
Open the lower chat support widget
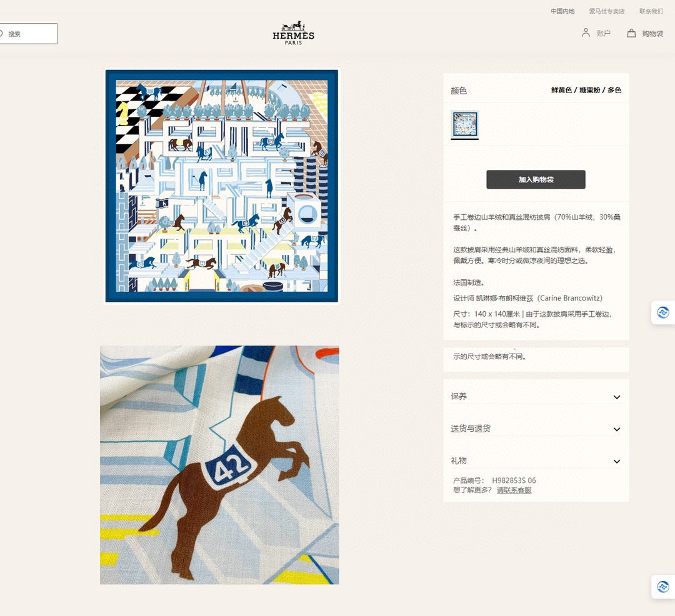(663, 587)
